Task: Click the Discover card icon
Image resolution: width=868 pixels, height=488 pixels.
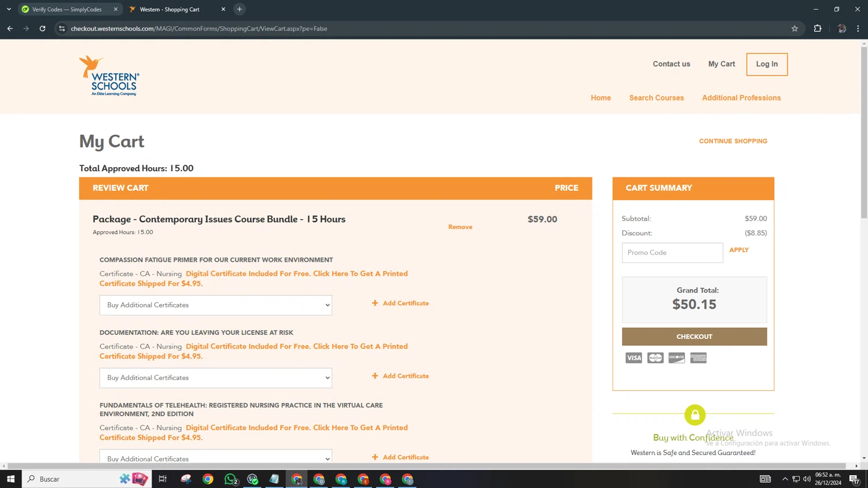Action: 676,358
